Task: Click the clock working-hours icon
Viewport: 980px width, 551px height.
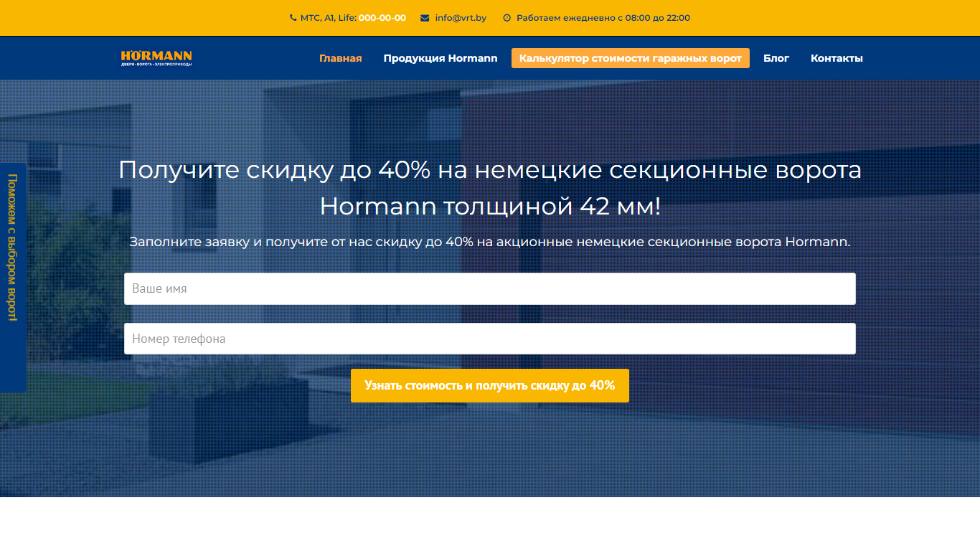Action: coord(507,18)
